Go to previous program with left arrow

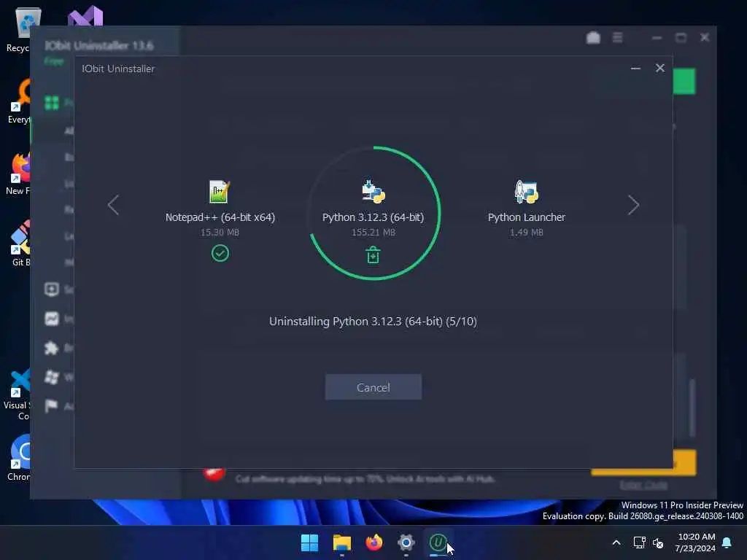coord(113,205)
